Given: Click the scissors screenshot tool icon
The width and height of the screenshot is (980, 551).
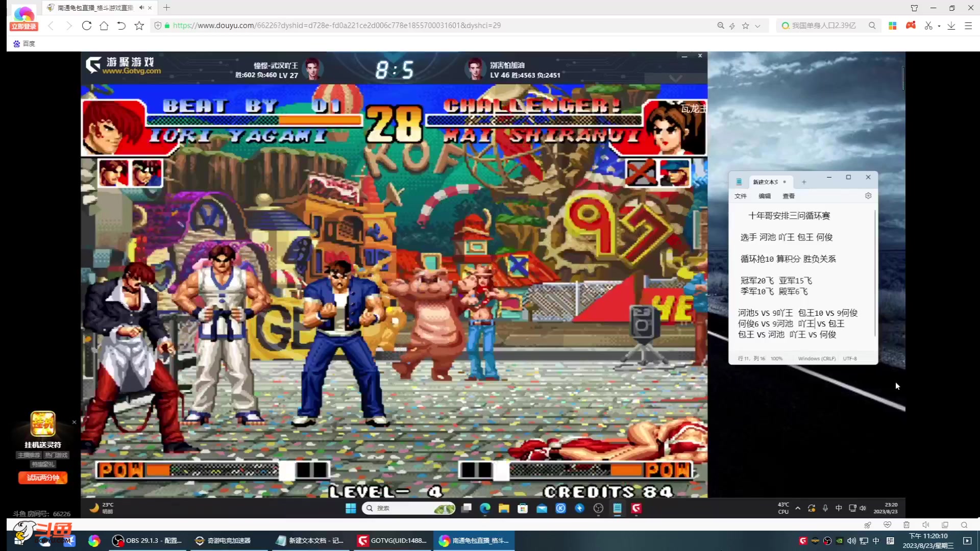Looking at the screenshot, I should click(x=928, y=26).
